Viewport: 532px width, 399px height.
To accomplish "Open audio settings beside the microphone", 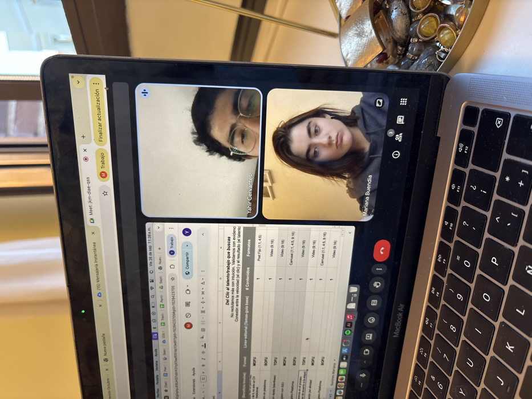I will (x=361, y=385).
